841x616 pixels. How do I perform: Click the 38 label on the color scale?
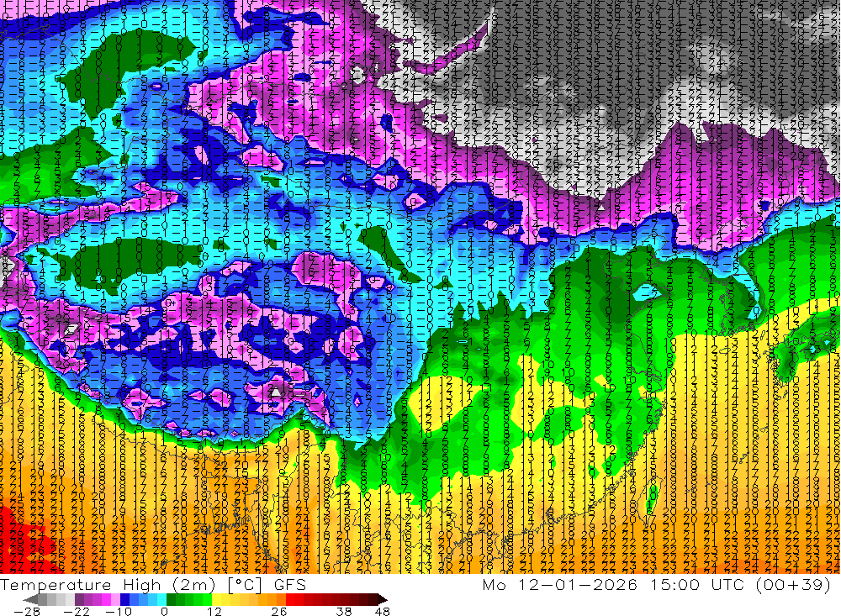pyautogui.click(x=344, y=612)
